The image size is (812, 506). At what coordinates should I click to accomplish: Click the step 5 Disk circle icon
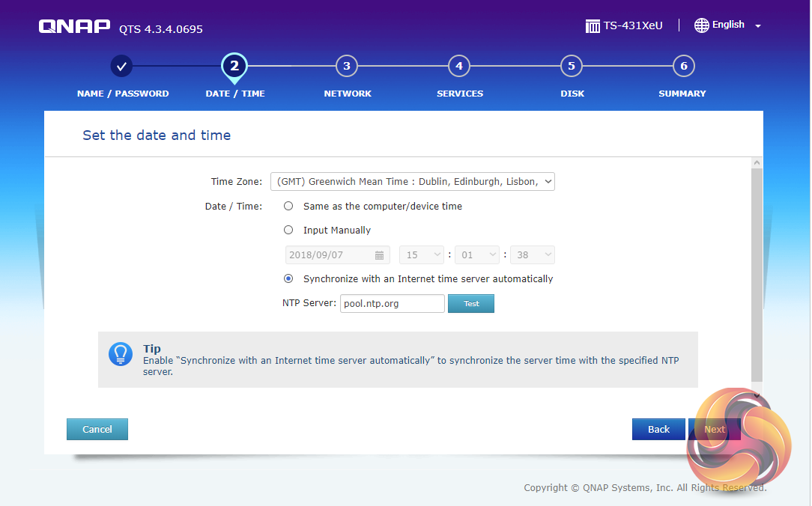572,66
